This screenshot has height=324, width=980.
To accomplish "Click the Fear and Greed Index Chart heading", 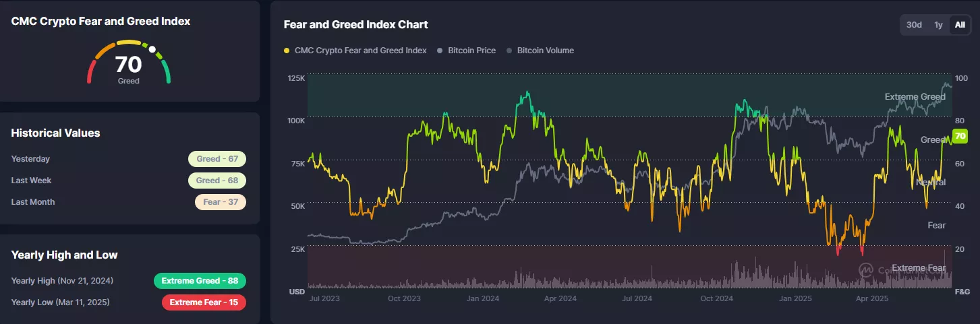I will coord(356,25).
